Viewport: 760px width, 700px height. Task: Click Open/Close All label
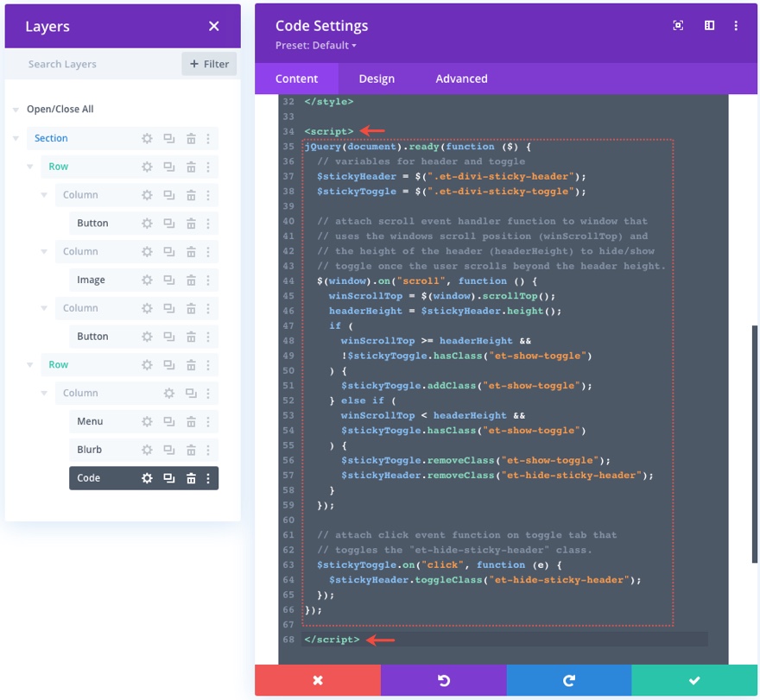point(60,109)
